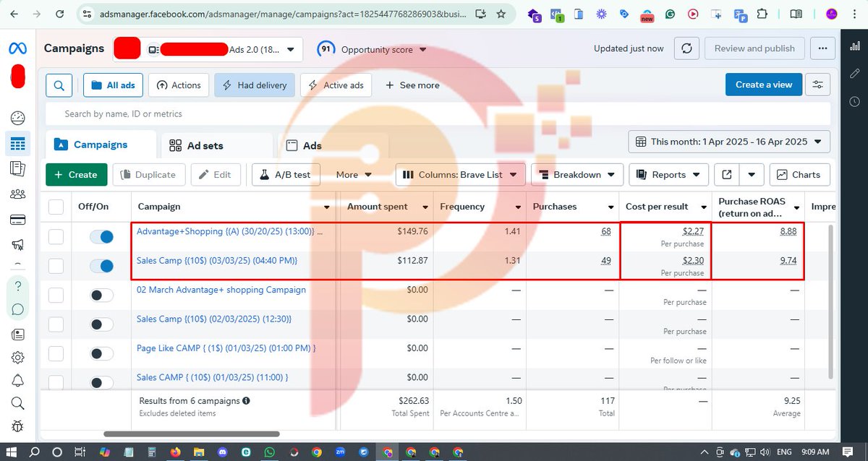Open the ad account selector dropdown
868x461 pixels.
208,49
